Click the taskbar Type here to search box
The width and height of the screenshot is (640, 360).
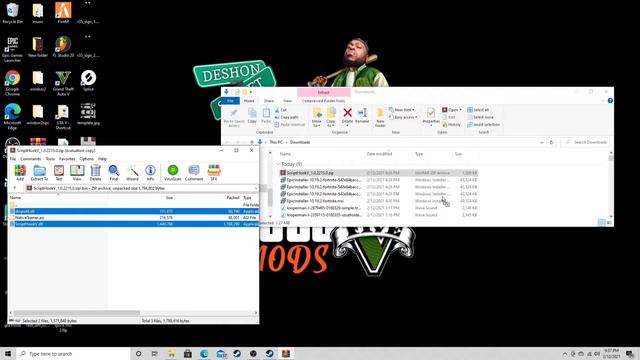pos(73,353)
